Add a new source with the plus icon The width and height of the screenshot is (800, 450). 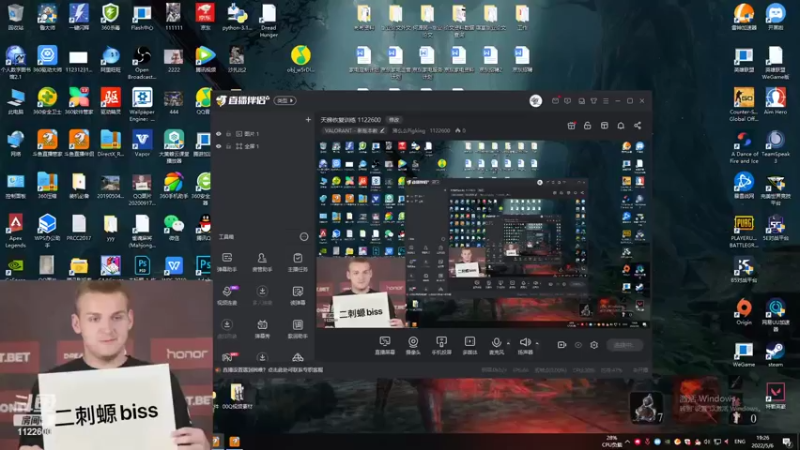click(308, 119)
